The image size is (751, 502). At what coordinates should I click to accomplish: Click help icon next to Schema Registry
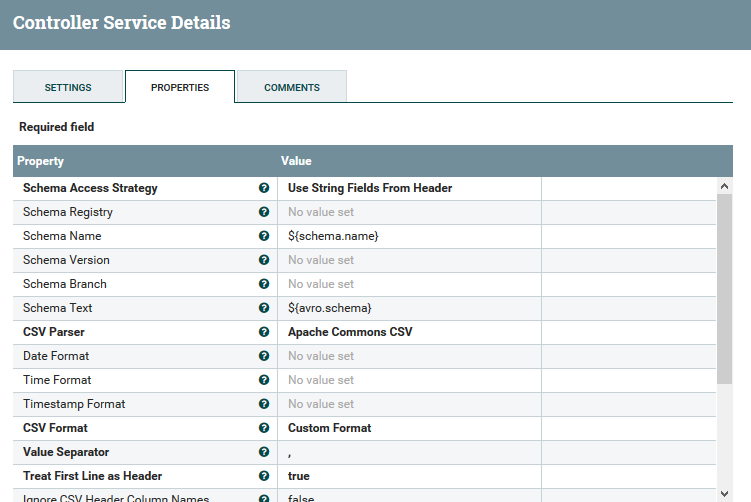(x=264, y=212)
